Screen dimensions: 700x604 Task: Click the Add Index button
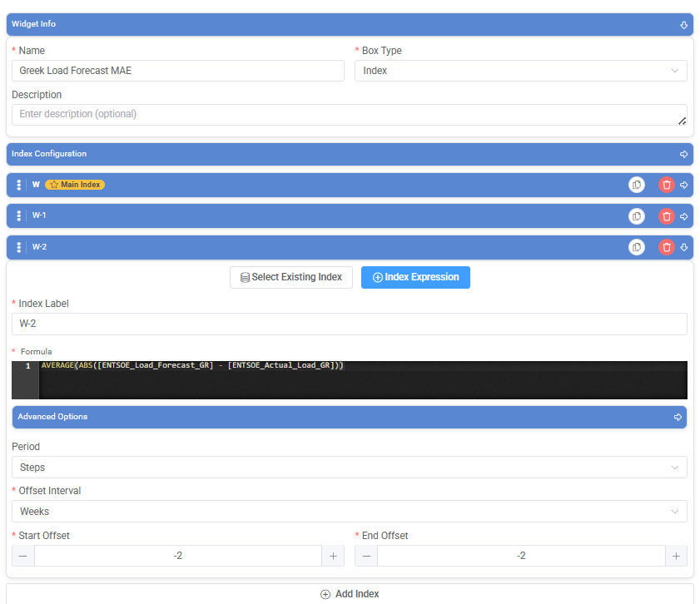click(x=350, y=594)
